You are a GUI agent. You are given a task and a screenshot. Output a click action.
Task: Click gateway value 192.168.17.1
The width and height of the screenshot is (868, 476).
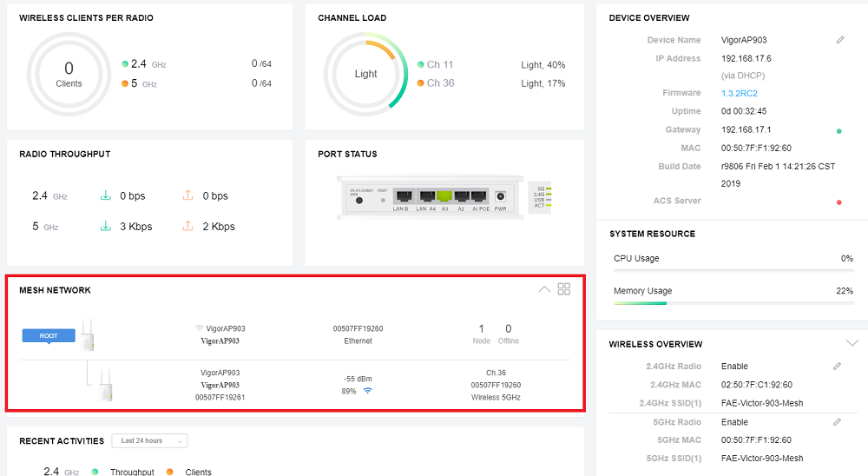pyautogui.click(x=746, y=129)
